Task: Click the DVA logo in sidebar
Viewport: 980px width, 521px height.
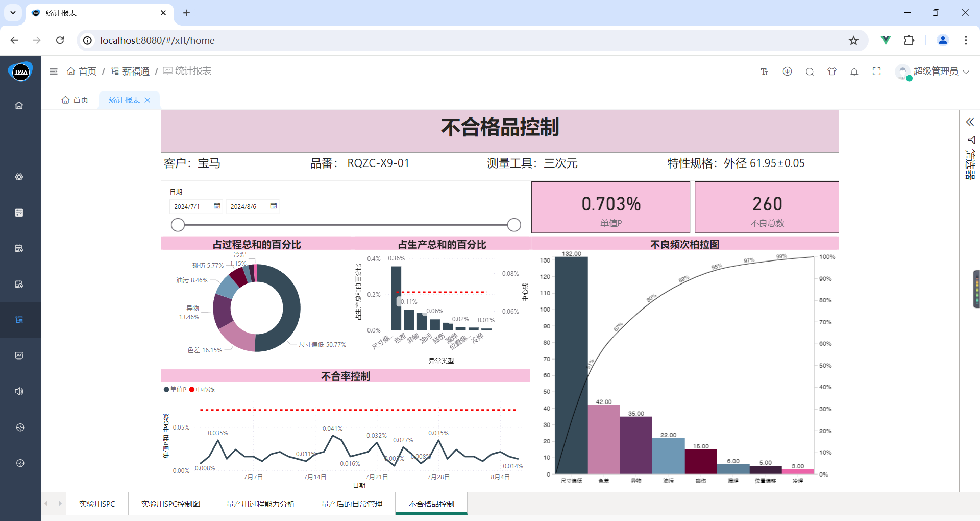Action: point(20,72)
